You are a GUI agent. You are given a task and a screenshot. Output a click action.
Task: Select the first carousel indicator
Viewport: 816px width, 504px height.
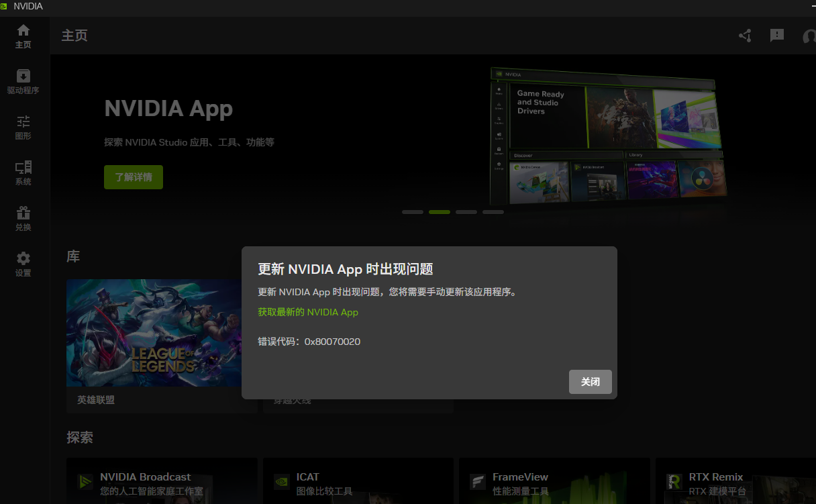(x=413, y=212)
